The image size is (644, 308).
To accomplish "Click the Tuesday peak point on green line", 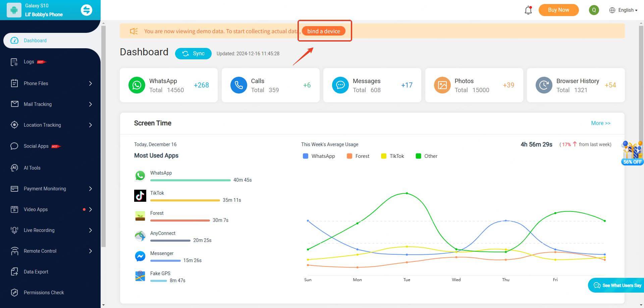I will point(407,193).
